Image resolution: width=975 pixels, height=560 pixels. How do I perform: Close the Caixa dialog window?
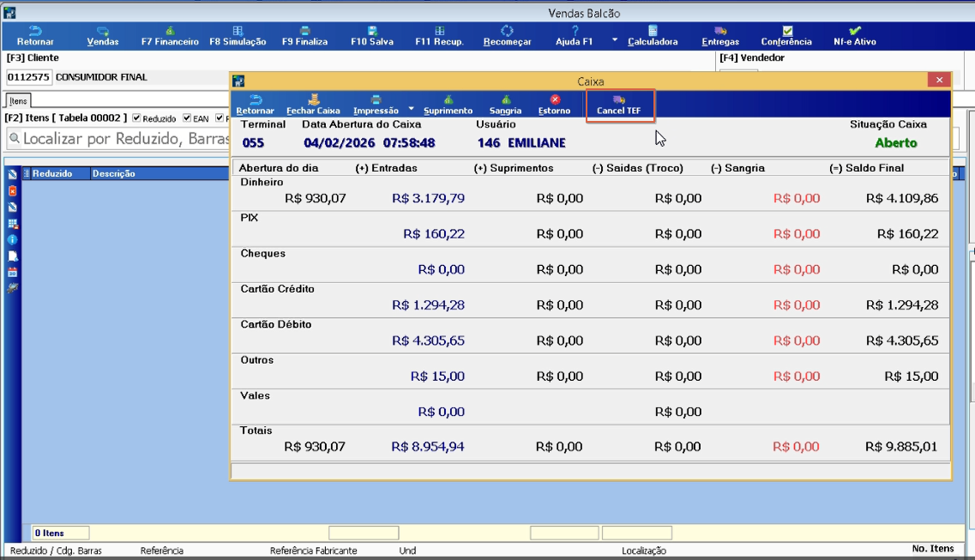point(939,80)
